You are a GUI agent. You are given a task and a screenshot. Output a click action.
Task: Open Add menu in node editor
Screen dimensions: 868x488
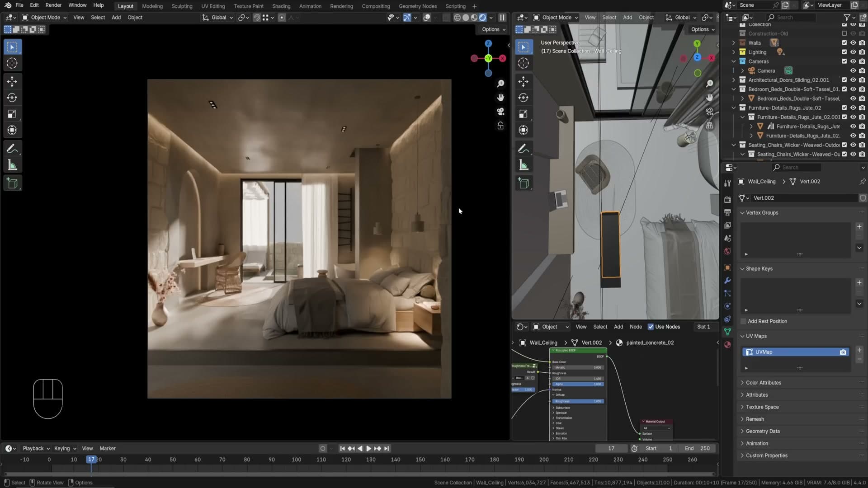click(618, 327)
